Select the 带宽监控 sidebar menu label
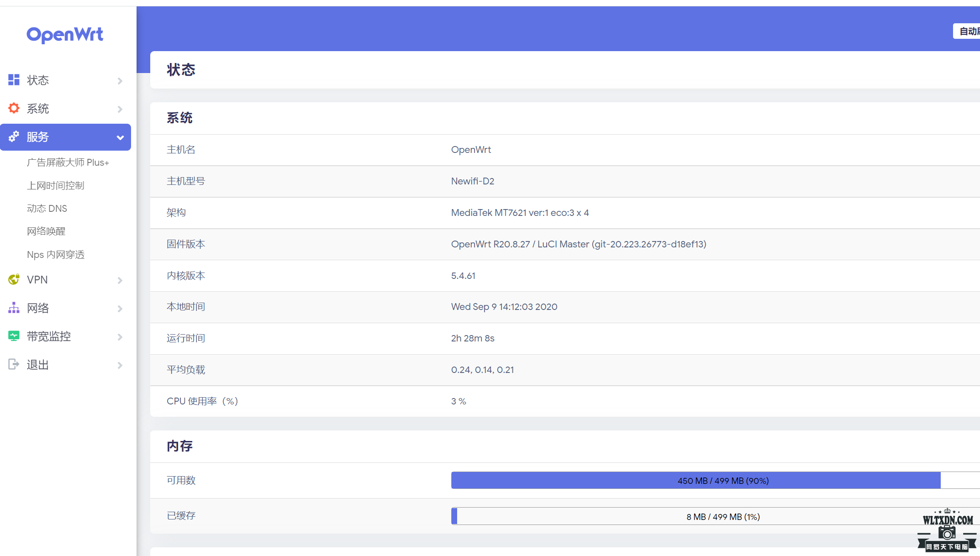 [49, 336]
